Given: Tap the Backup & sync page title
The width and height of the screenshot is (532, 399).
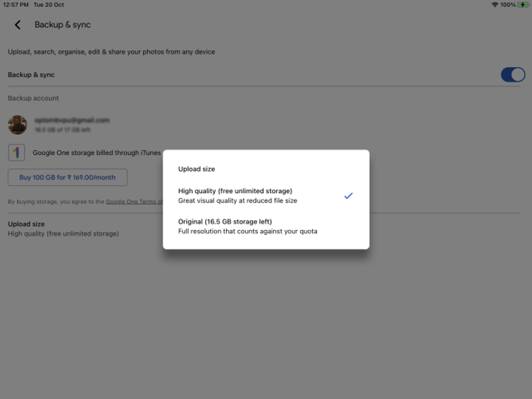Looking at the screenshot, I should coord(63,25).
